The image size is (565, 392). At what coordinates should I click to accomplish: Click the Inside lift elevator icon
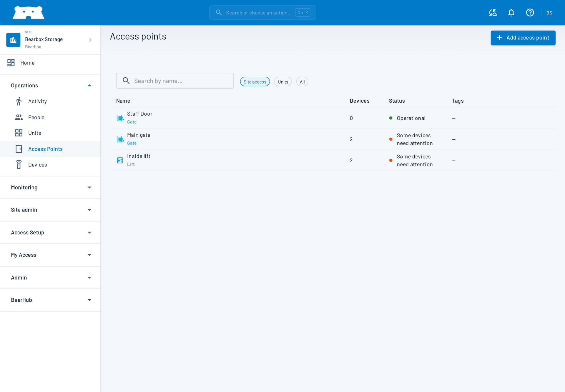[x=120, y=160]
